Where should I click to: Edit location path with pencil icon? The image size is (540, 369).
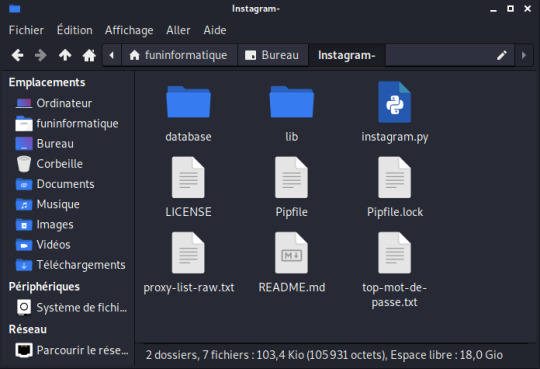502,55
